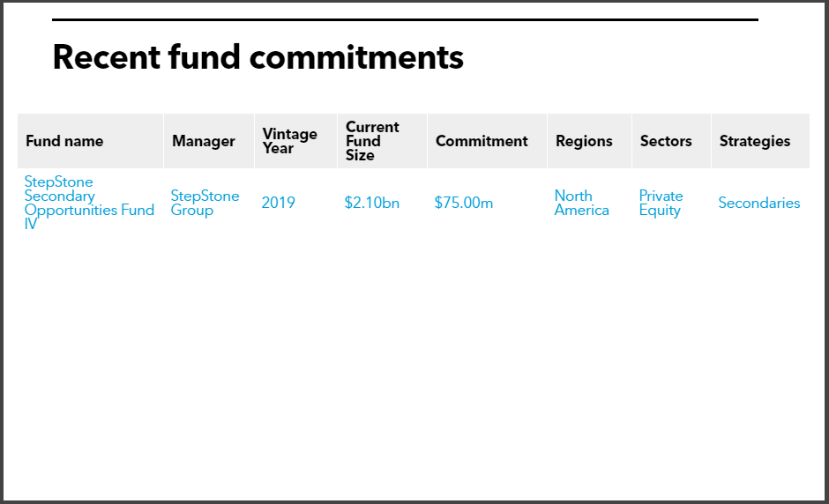The width and height of the screenshot is (829, 504).
Task: Click the Recent fund commitments heading
Action: 258,57
